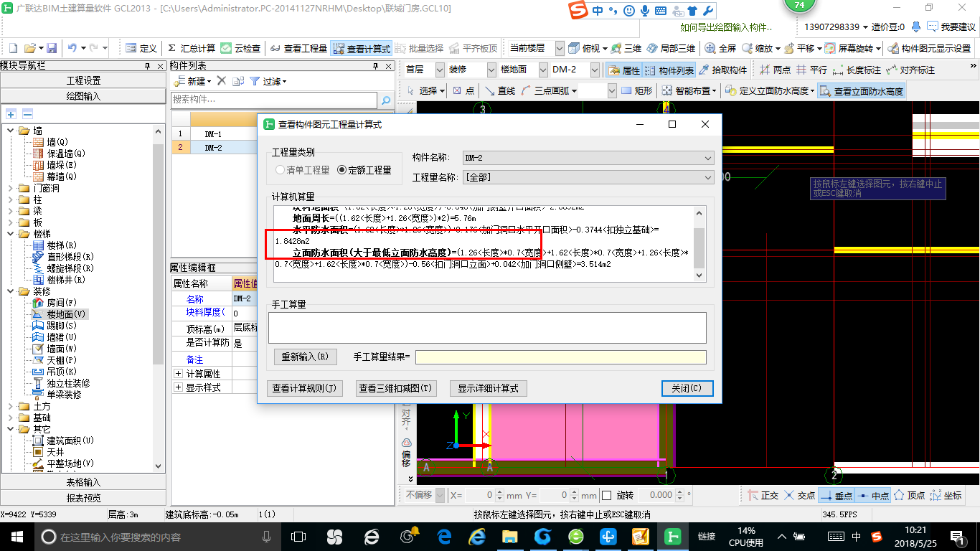The height and width of the screenshot is (551, 980).
Task: Open the 构件名称 DM-2 dropdown
Action: tap(588, 158)
